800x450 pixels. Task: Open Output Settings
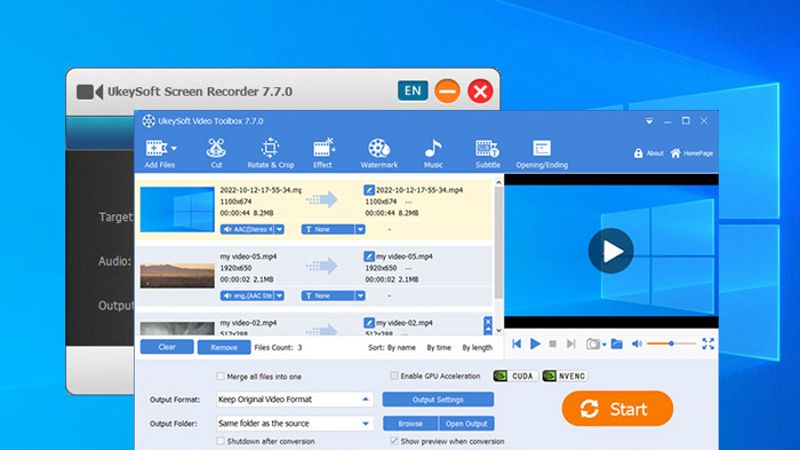[438, 399]
